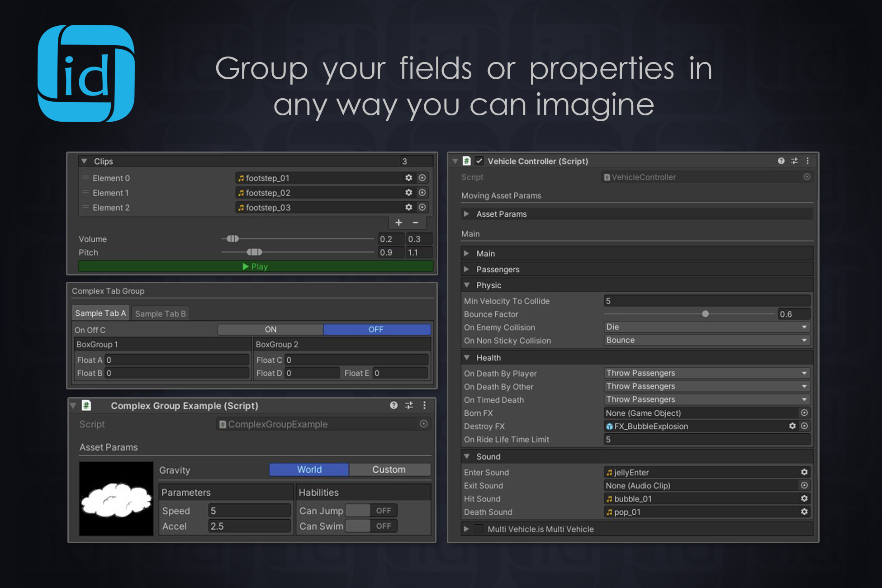882x588 pixels.
Task: Open Vehicle Controller presets icon
Action: pos(794,161)
